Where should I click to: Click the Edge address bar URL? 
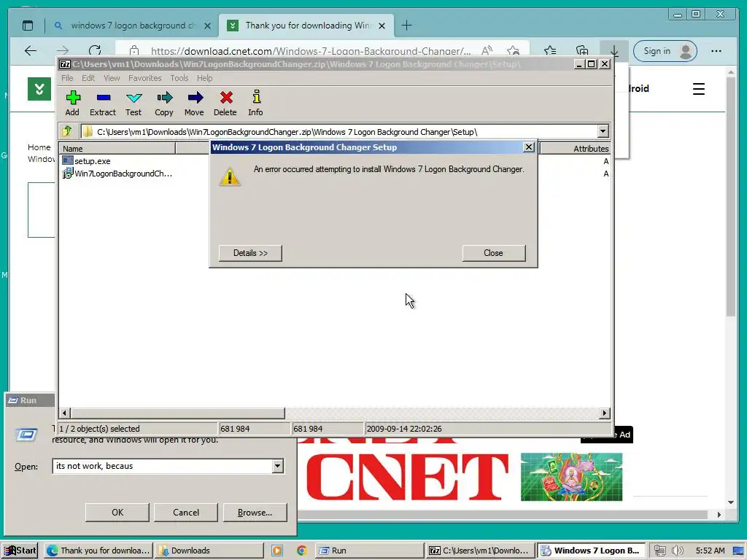[311, 51]
